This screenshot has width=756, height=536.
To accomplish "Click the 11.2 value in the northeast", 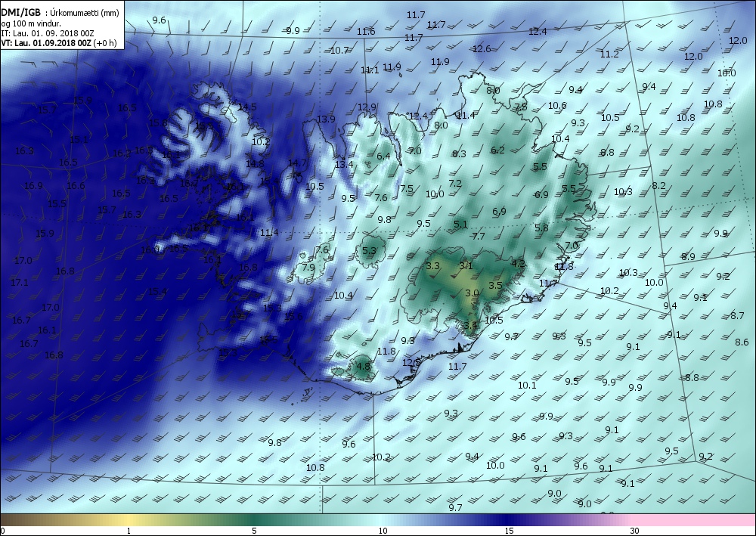I will pos(609,54).
